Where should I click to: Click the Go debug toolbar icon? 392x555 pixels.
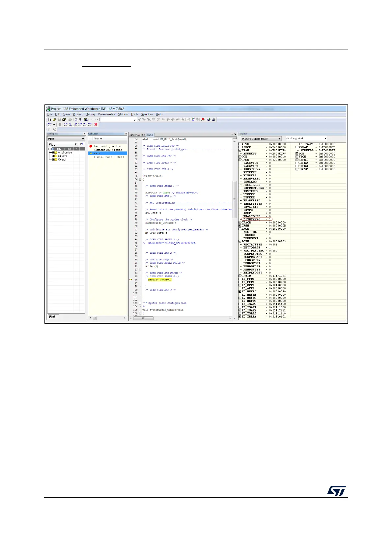90,125
